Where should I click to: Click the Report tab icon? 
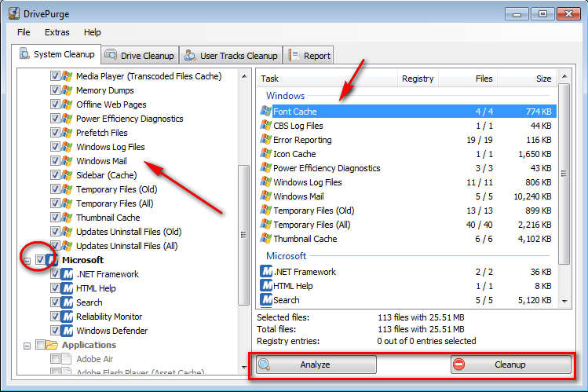tap(294, 55)
